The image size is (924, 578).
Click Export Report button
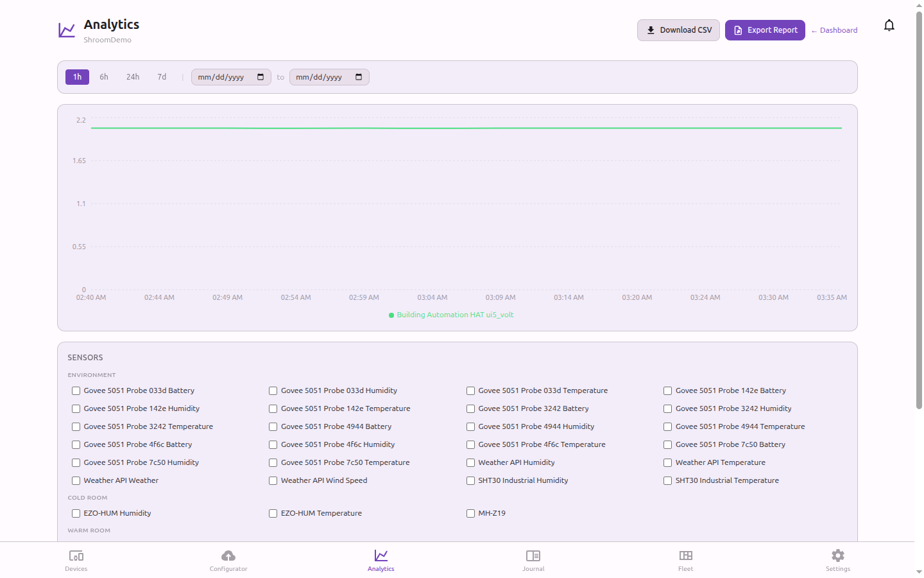pos(765,30)
